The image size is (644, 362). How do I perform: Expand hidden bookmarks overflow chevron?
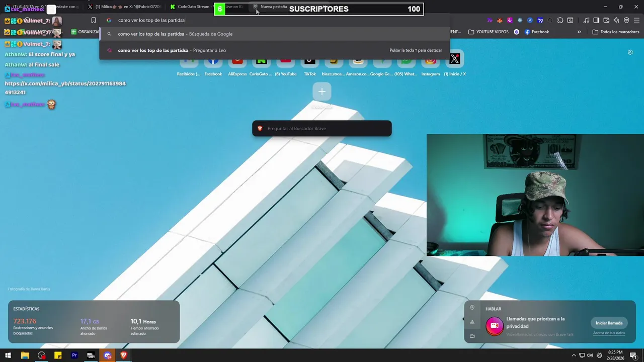(579, 32)
